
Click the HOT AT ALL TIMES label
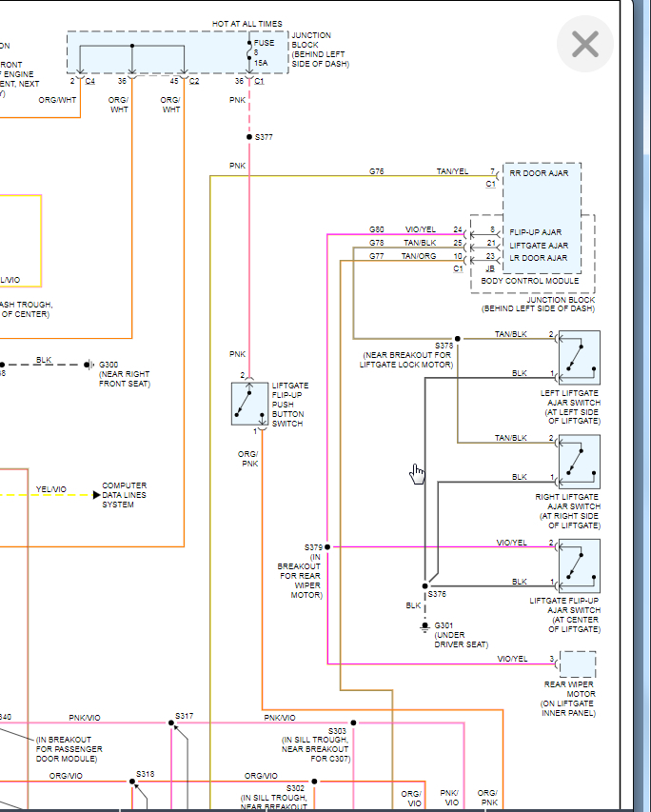click(x=245, y=23)
